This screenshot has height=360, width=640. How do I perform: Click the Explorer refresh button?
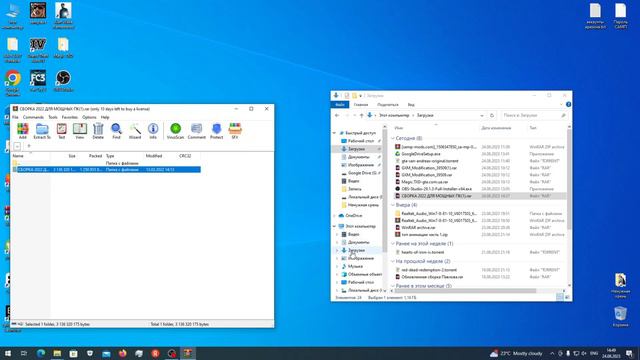pyautogui.click(x=492, y=116)
